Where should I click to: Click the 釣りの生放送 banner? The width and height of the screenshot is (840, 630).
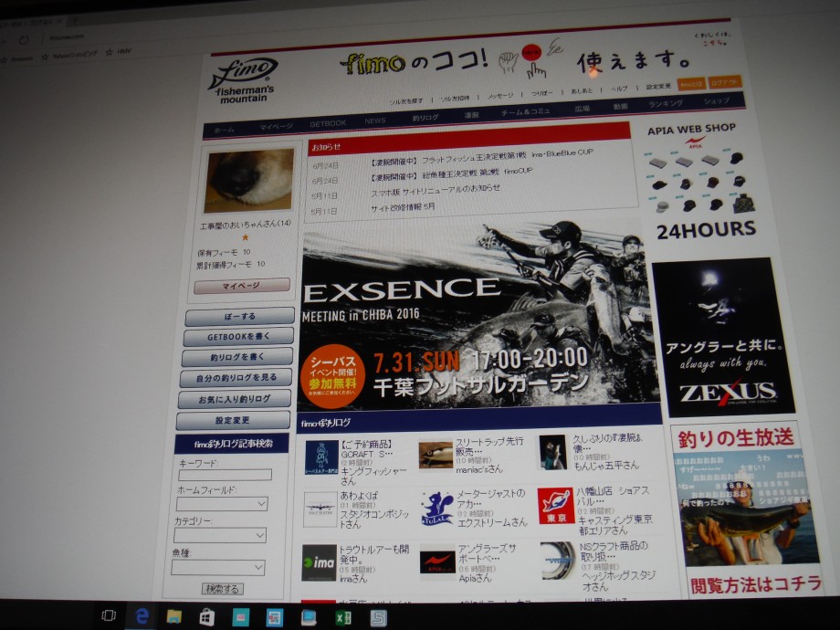tap(746, 509)
